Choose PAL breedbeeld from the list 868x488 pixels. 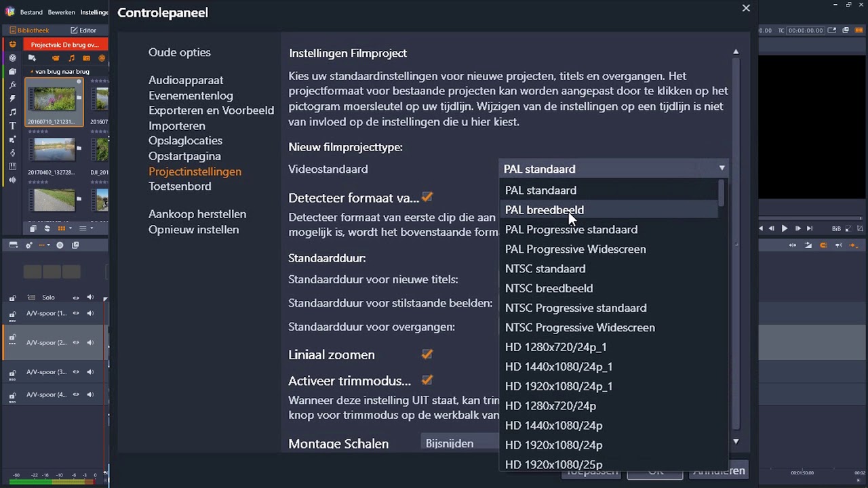point(545,210)
